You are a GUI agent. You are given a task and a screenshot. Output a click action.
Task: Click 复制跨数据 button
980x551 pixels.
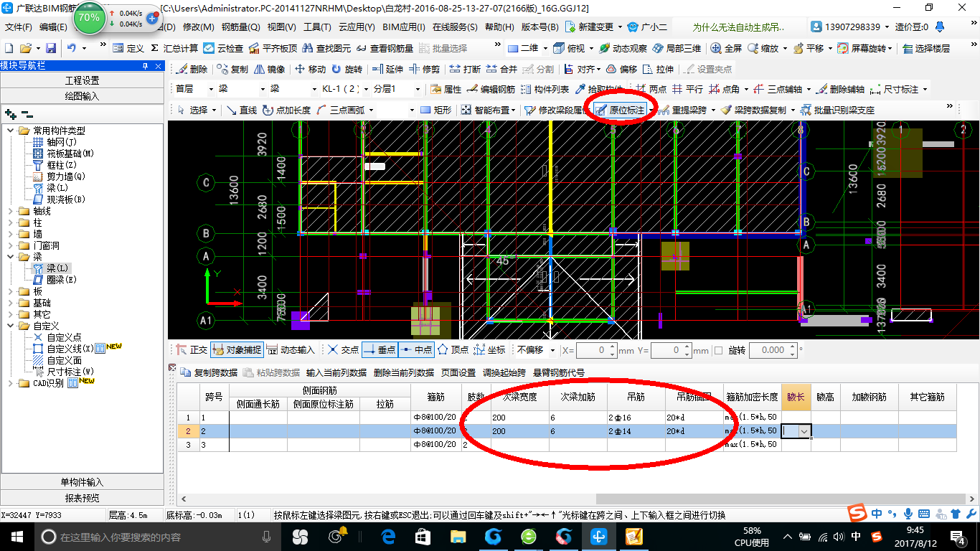coord(209,373)
